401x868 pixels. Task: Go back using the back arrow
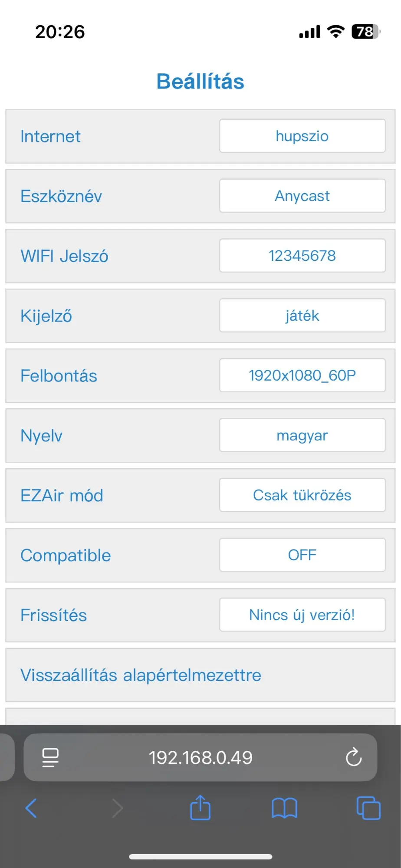tap(31, 808)
